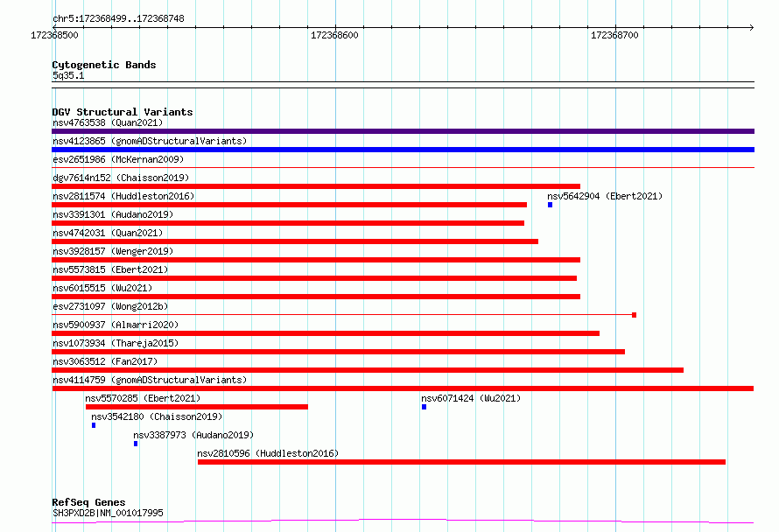Click the small blue nsv3387973 (Audano2019) marker
This screenshot has width=779, height=532.
pyautogui.click(x=136, y=444)
